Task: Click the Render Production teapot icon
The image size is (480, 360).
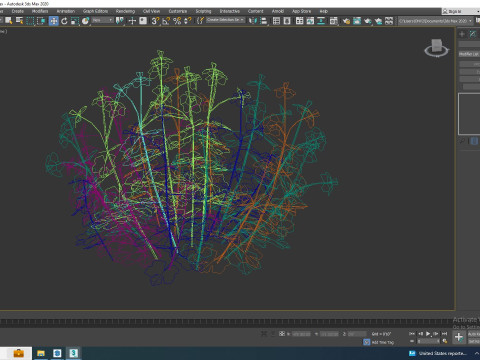Action: pyautogui.click(x=368, y=21)
